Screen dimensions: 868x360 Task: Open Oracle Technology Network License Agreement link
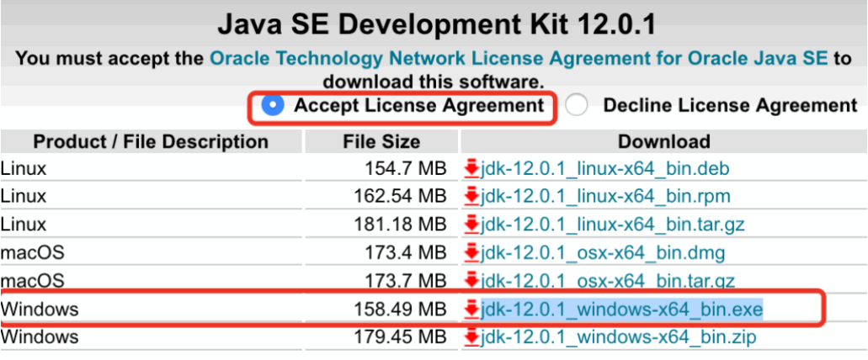coord(519,58)
